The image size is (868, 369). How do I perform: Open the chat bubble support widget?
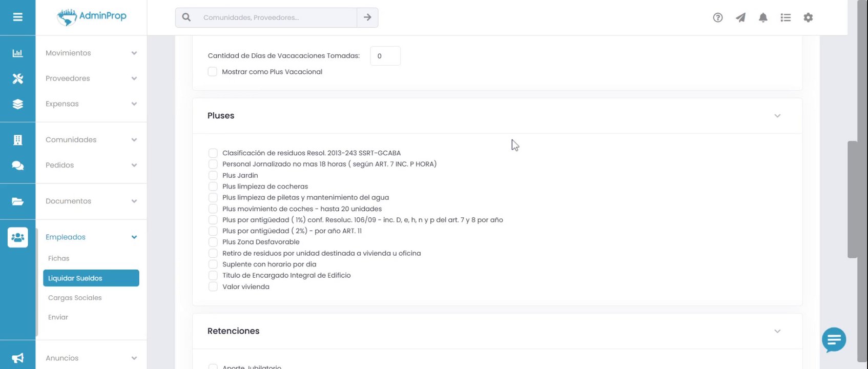(x=834, y=340)
